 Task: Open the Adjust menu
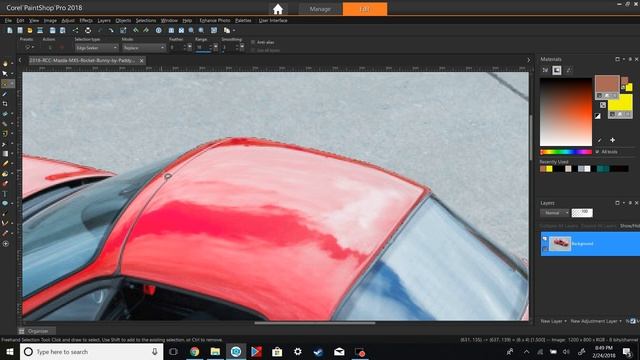[68, 20]
